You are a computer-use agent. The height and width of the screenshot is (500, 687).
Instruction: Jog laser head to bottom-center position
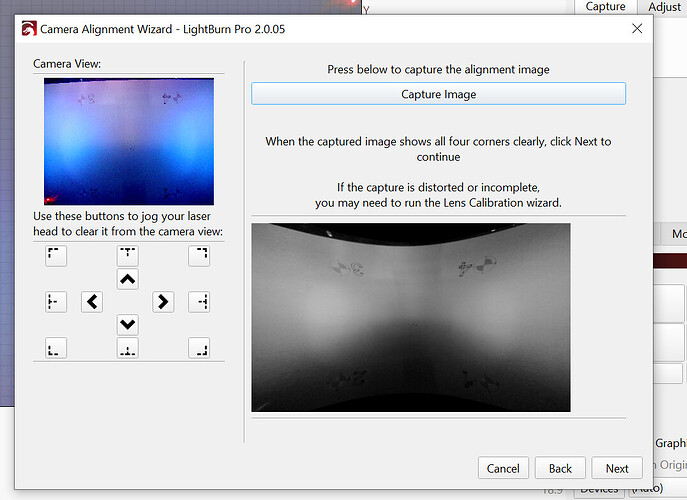tap(127, 347)
